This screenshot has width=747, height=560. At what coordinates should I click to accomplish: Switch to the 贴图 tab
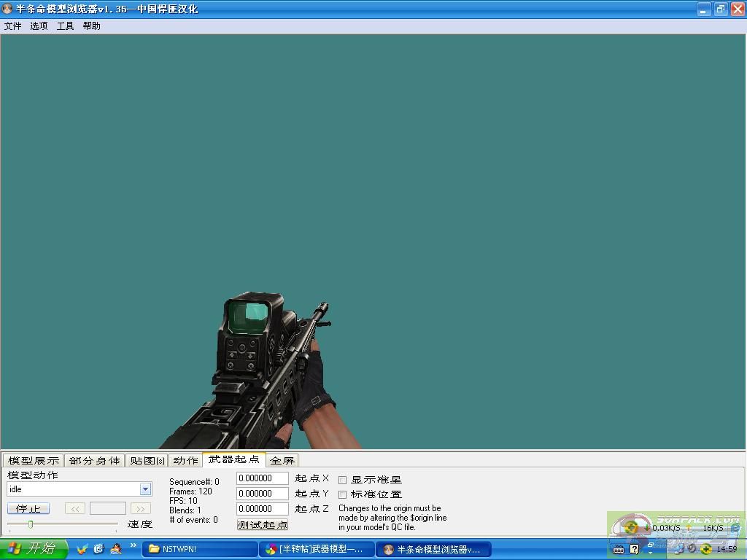pyautogui.click(x=147, y=460)
